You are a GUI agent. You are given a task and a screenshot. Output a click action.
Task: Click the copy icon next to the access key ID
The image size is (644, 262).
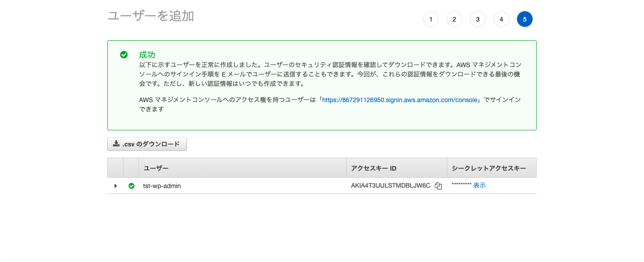[438, 186]
